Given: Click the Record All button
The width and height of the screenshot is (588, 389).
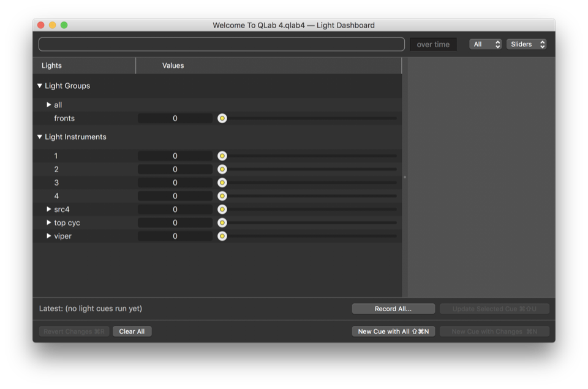Looking at the screenshot, I should click(393, 309).
